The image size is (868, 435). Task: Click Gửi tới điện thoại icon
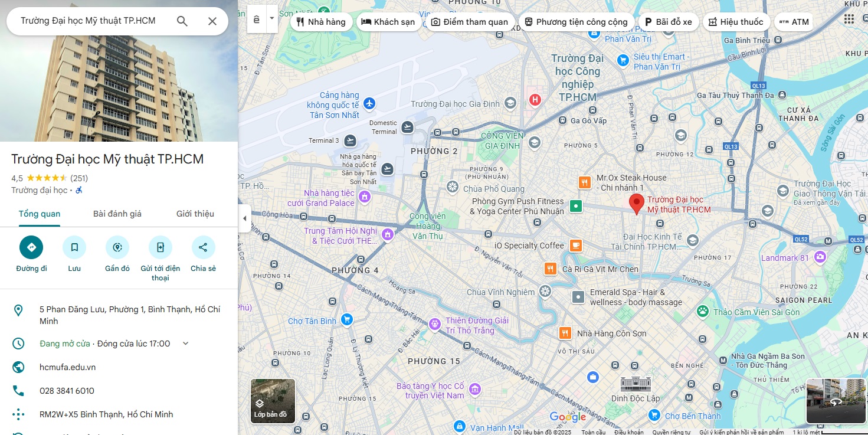pos(161,247)
